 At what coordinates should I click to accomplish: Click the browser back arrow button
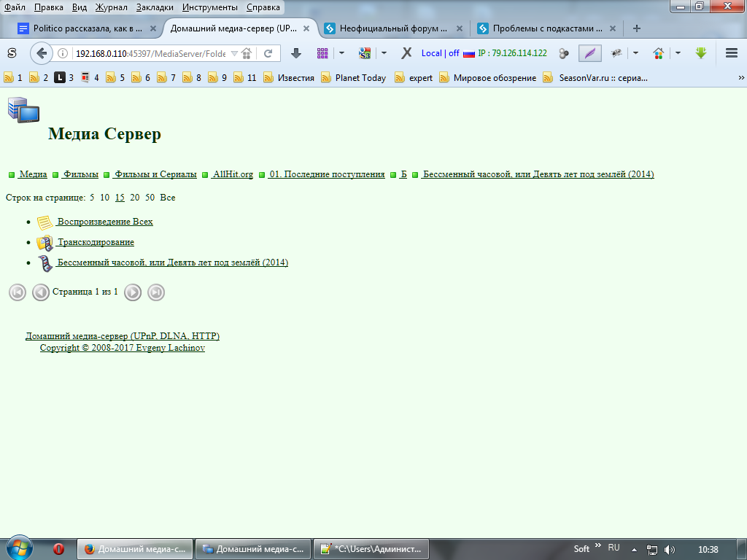(x=42, y=53)
